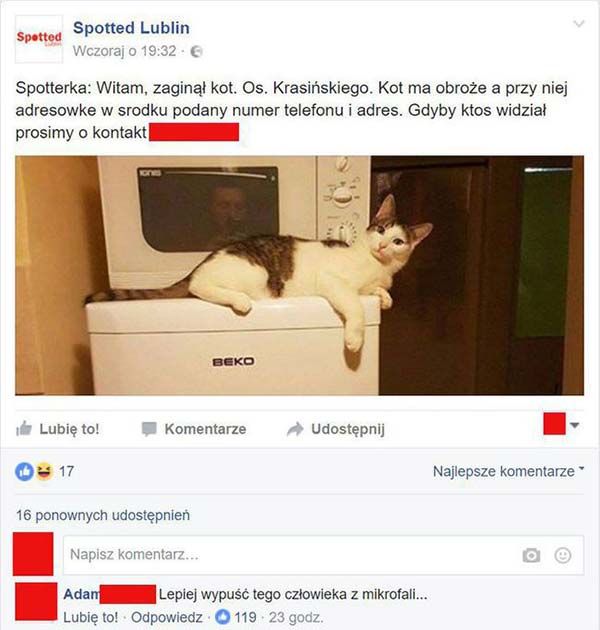
Task: Open the emoji smiley picker
Action: [563, 555]
